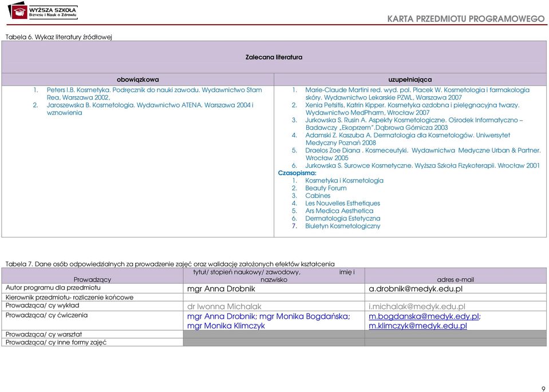Click the Draelos Zoe Diana entry
Screen dimensions: 549x392
click(422, 154)
